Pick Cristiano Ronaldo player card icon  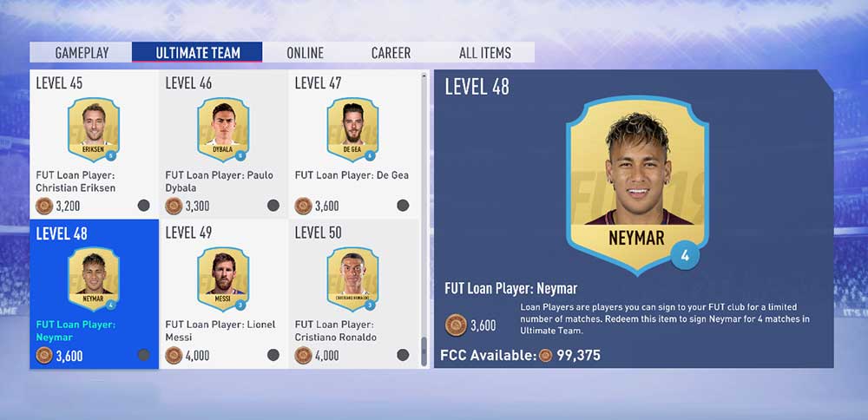click(x=352, y=279)
